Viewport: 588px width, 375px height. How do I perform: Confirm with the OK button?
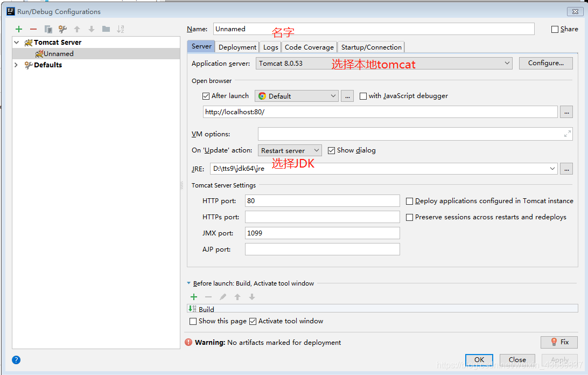pos(479,359)
